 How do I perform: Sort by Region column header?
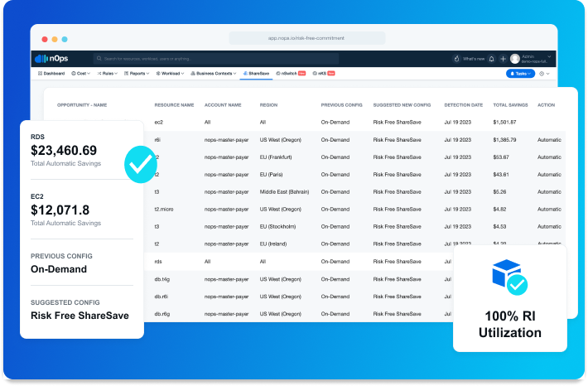pos(268,105)
